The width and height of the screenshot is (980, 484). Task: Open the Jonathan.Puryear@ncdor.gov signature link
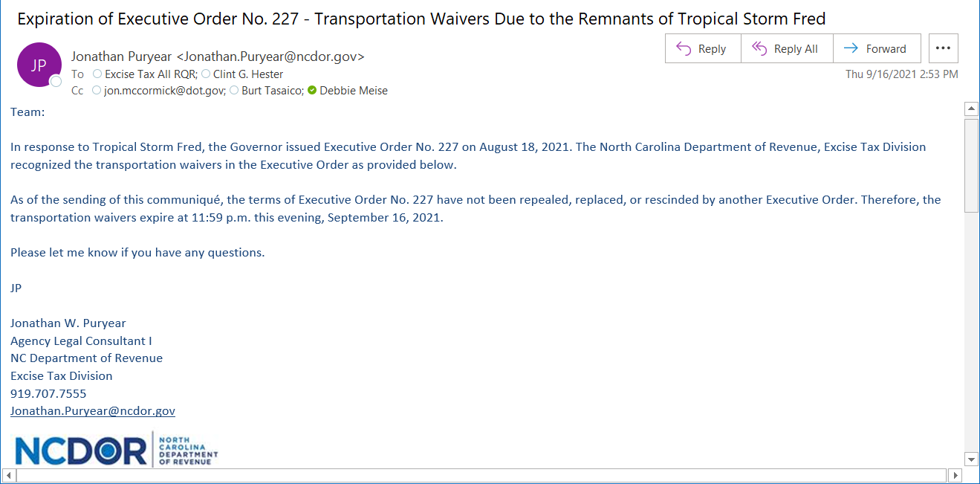(93, 411)
